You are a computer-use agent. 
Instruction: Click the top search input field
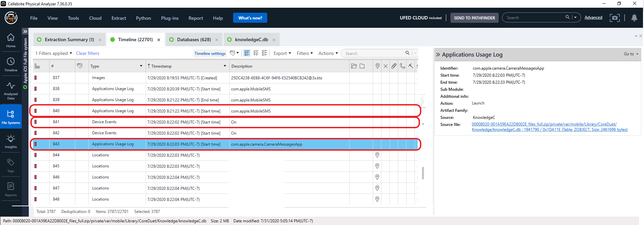(x=535, y=17)
